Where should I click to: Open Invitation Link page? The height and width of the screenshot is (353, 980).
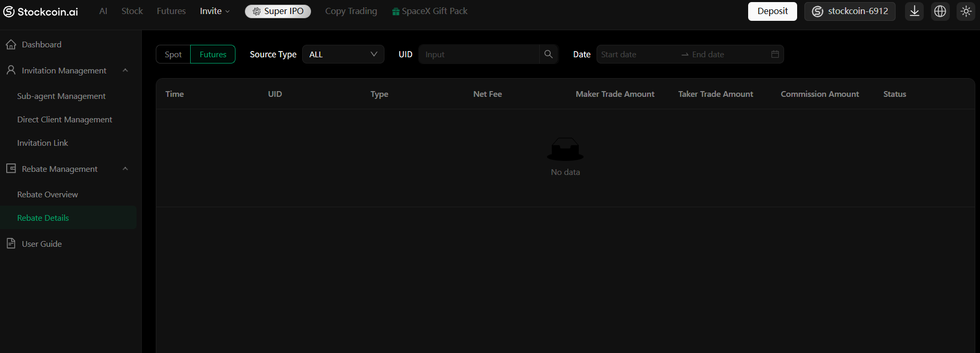pyautogui.click(x=43, y=143)
